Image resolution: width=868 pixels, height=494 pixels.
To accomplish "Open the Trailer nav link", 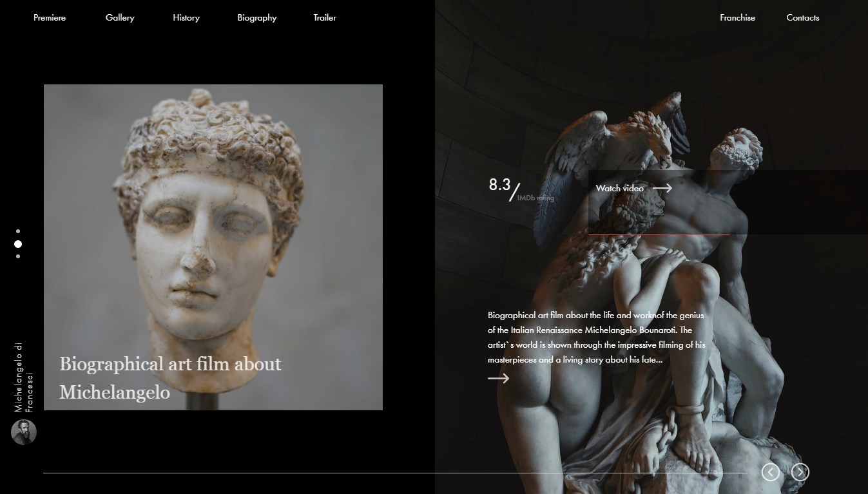I will (x=325, y=18).
